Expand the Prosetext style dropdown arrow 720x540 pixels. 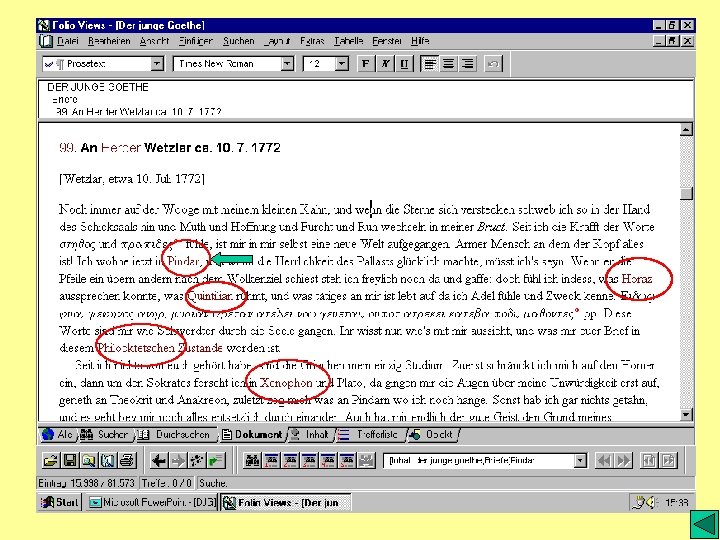(157, 63)
